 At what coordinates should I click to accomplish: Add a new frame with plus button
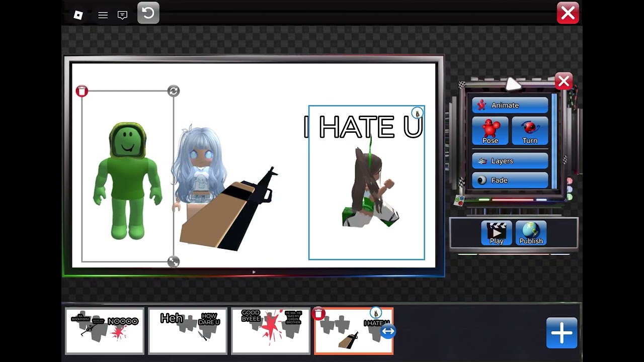(x=562, y=333)
